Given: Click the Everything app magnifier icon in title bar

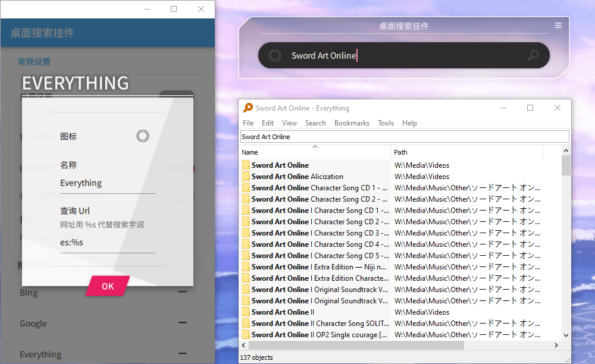Looking at the screenshot, I should click(x=248, y=108).
